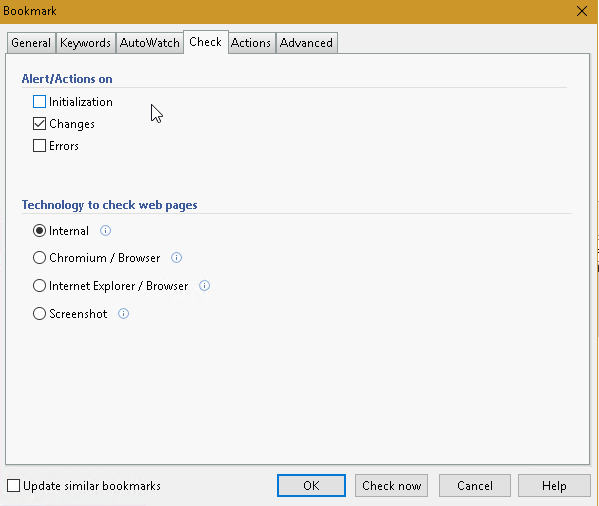The height and width of the screenshot is (506, 599).
Task: Open info icon next to Internet Explorer / Browser
Action: (204, 286)
